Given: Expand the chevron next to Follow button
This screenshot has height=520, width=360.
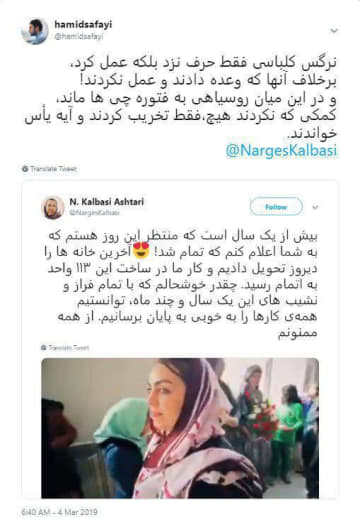Looking at the screenshot, I should [315, 207].
